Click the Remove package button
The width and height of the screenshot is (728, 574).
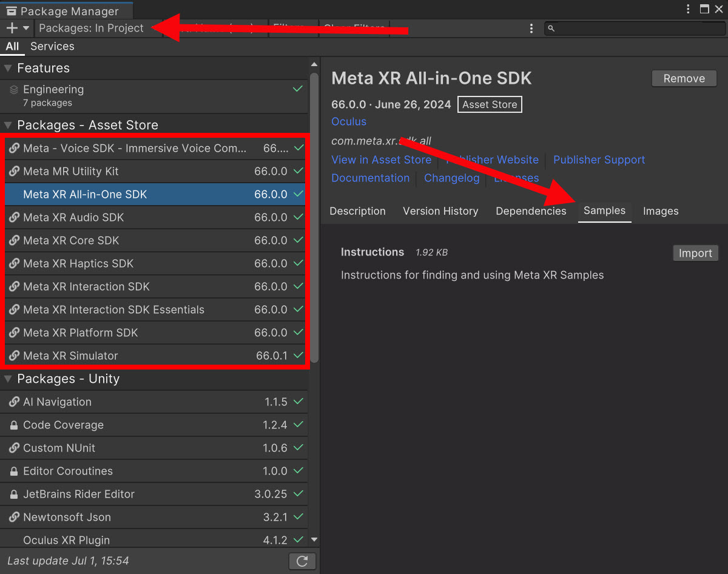click(684, 78)
